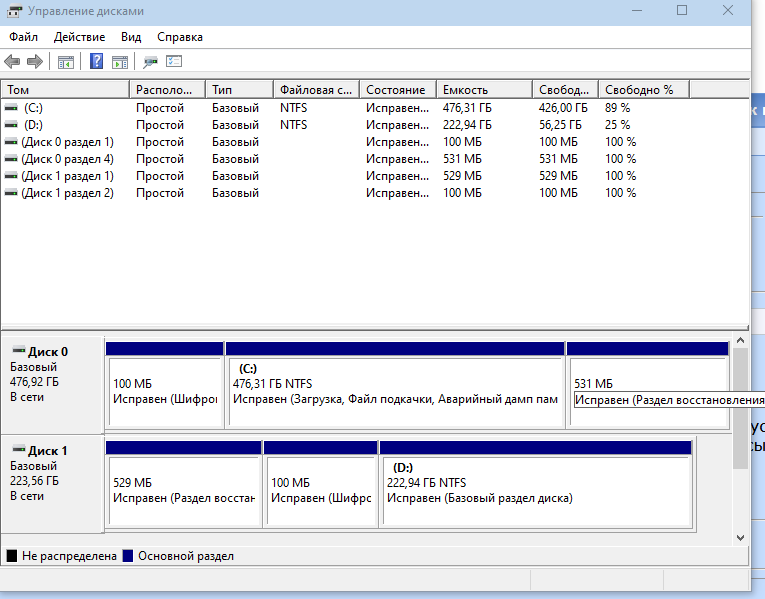Open the Вид menu
Screen dimensions: 765x599
coord(131,37)
